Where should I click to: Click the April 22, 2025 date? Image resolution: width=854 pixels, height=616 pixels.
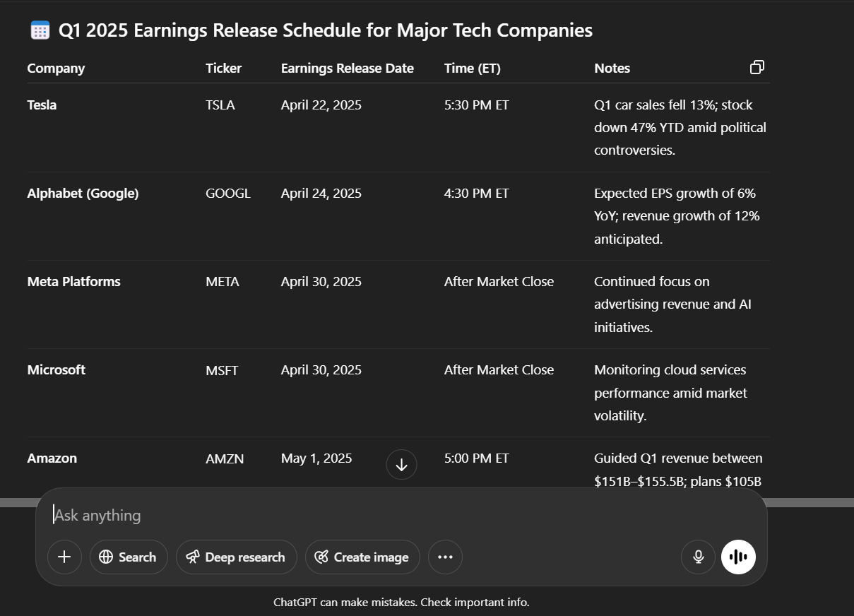coord(321,105)
